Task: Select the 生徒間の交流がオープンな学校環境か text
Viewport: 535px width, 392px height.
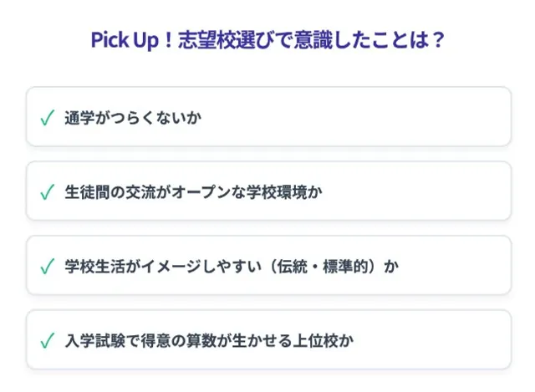Action: click(x=193, y=192)
